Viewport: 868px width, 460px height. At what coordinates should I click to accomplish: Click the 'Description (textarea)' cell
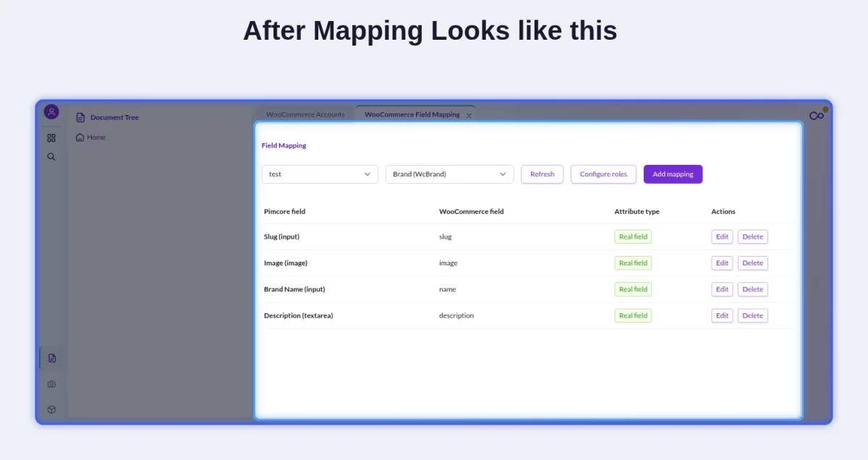click(x=298, y=315)
